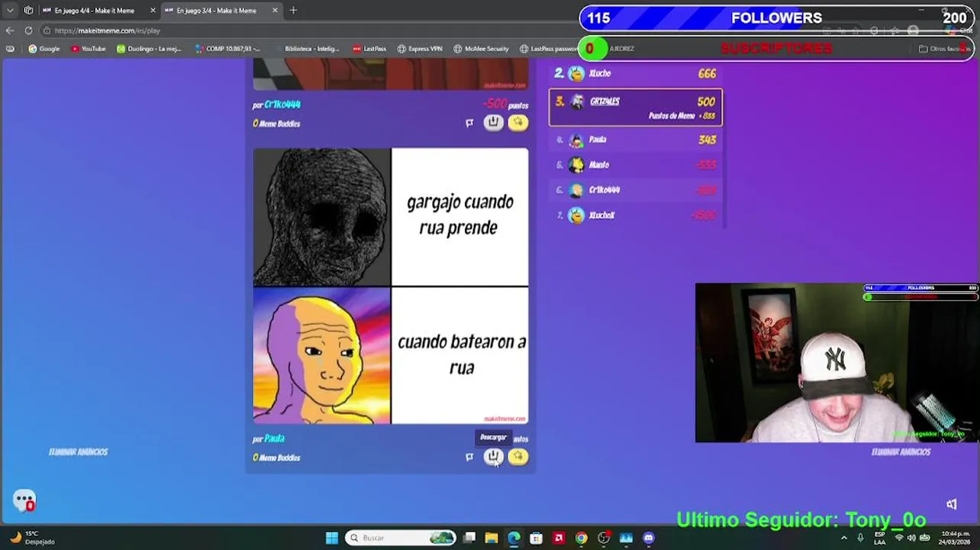Open the weather widget showing 15°C Despejado
980x550 pixels.
click(x=32, y=538)
